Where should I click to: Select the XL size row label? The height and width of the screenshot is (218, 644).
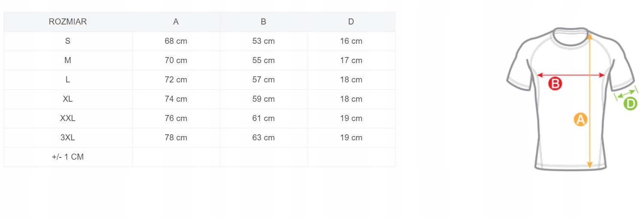[x=68, y=99]
